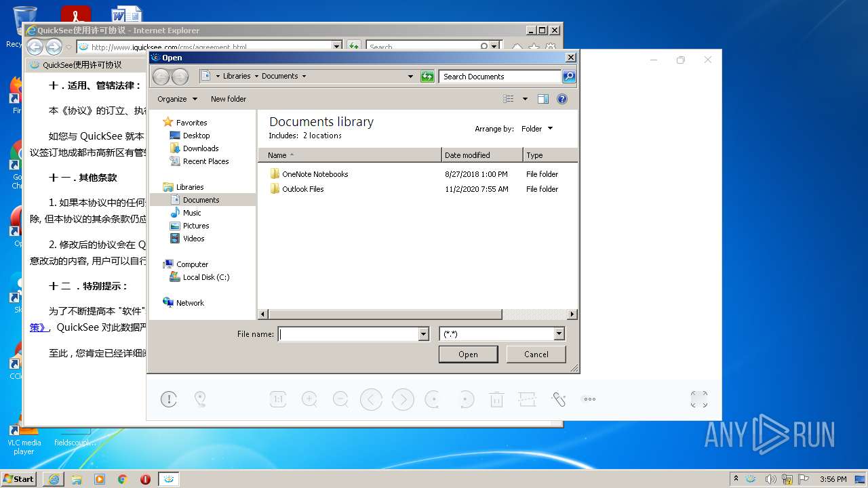Open Chrome from the taskbar

(x=123, y=479)
